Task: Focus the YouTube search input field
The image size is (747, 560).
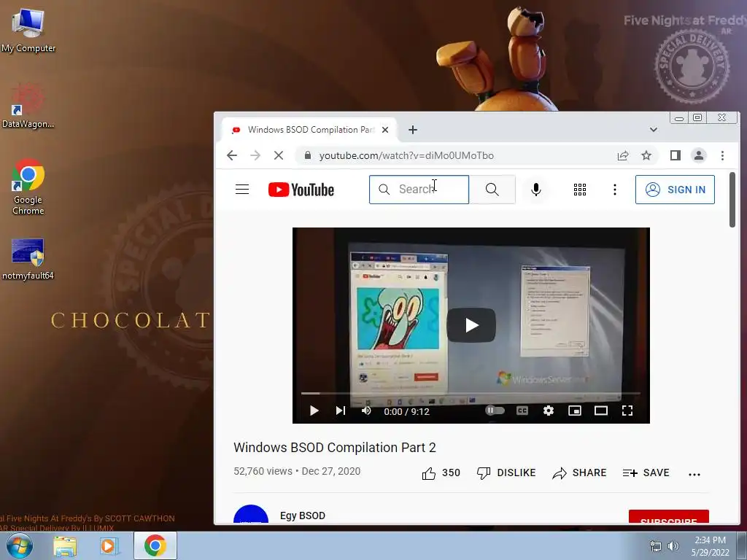Action: click(419, 190)
